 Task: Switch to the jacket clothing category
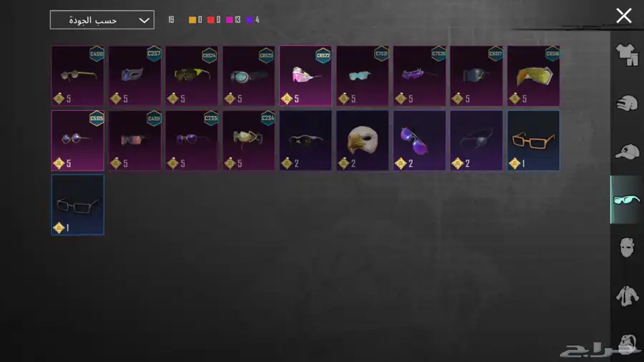627,296
